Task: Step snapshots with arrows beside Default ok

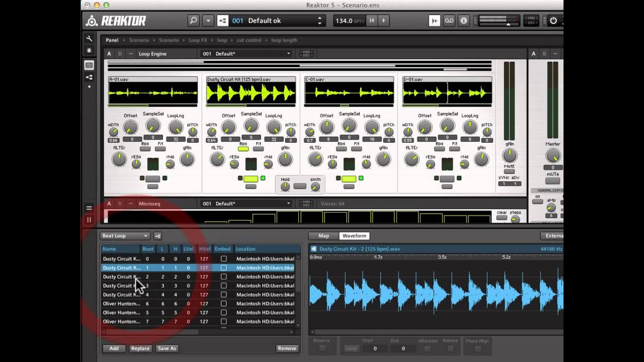Action: (x=319, y=21)
